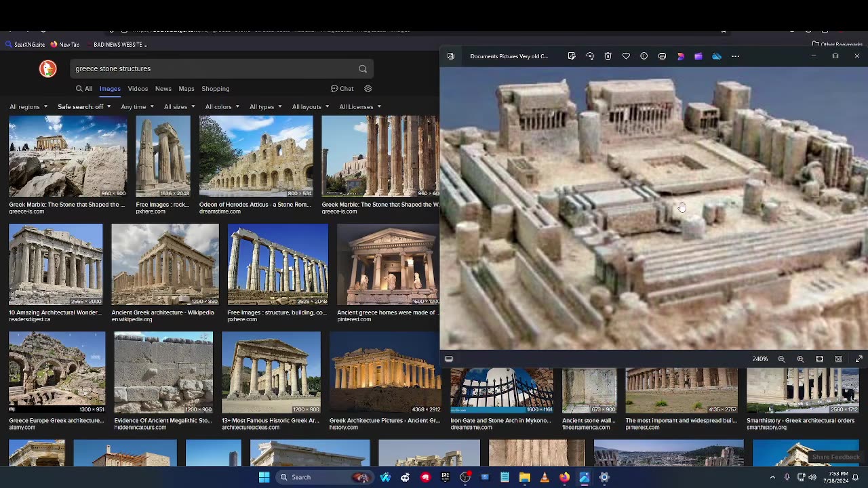Switch to the News tab
The width and height of the screenshot is (868, 488).
(163, 89)
